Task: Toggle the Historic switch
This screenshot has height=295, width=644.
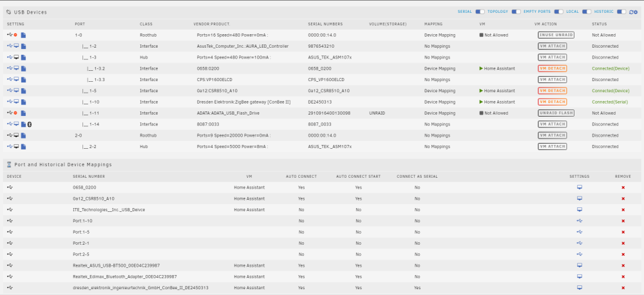Action: tap(621, 12)
